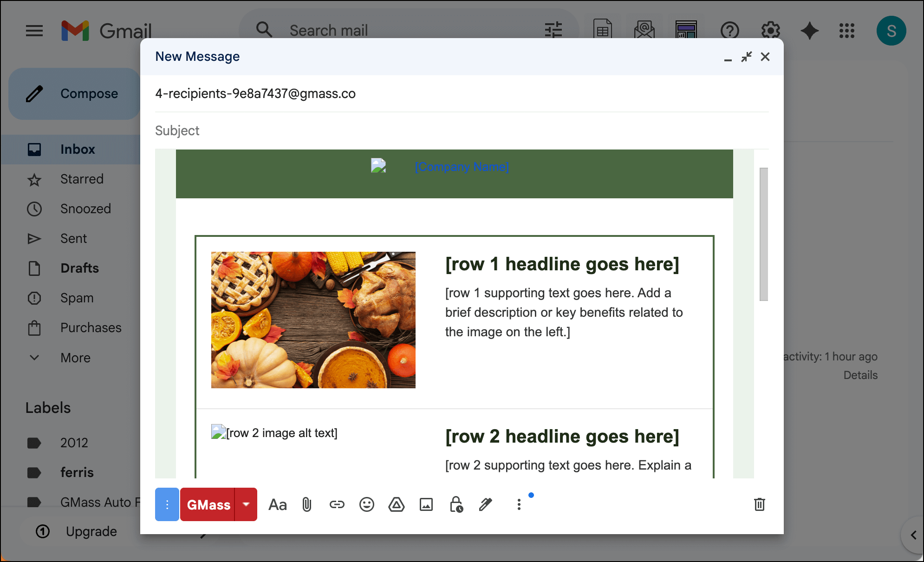Viewport: 924px width, 562px height.
Task: Expand the More sidebar section
Action: (75, 358)
